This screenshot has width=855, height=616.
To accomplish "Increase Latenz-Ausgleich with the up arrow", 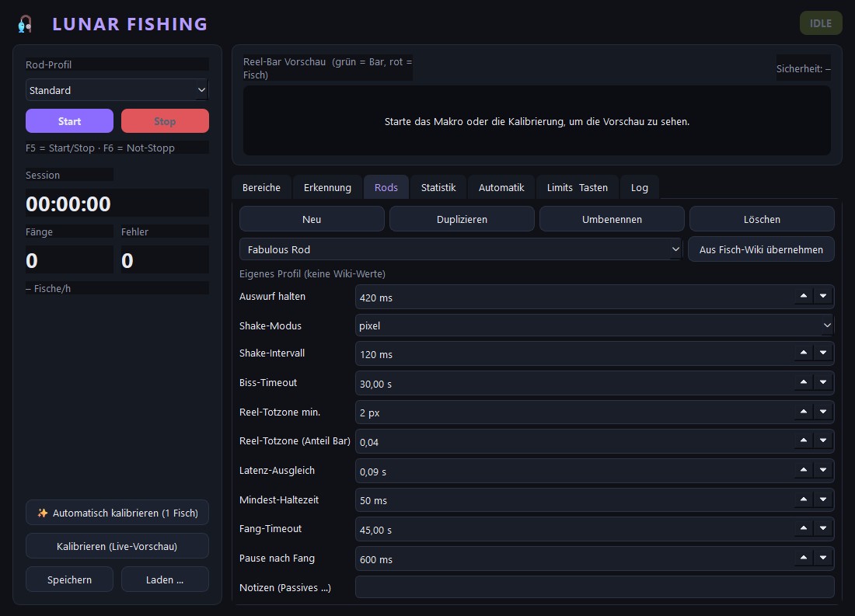I will 803,470.
